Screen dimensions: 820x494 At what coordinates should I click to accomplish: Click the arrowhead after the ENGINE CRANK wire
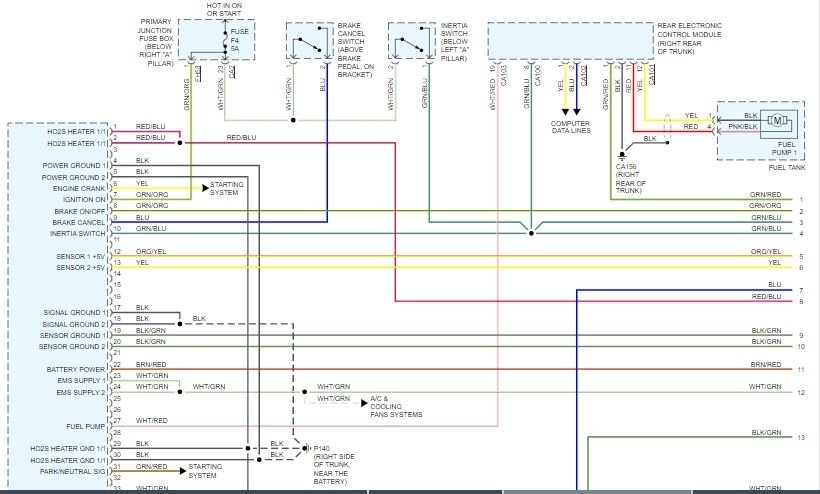pos(206,188)
